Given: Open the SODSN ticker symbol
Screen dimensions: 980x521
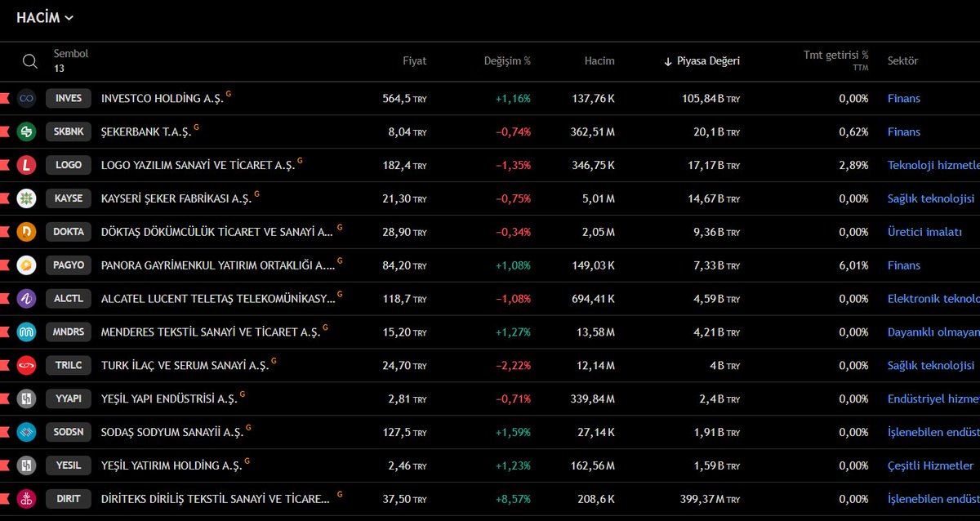Looking at the screenshot, I should [69, 432].
